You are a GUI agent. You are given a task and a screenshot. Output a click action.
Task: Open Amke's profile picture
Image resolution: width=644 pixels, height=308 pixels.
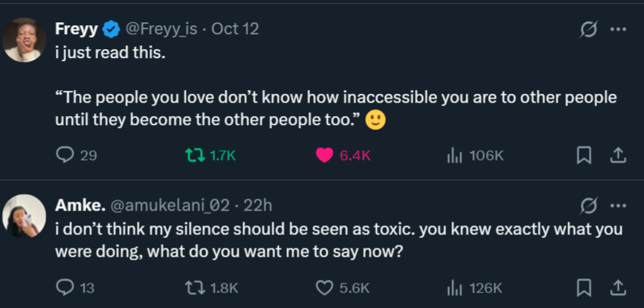(24, 215)
